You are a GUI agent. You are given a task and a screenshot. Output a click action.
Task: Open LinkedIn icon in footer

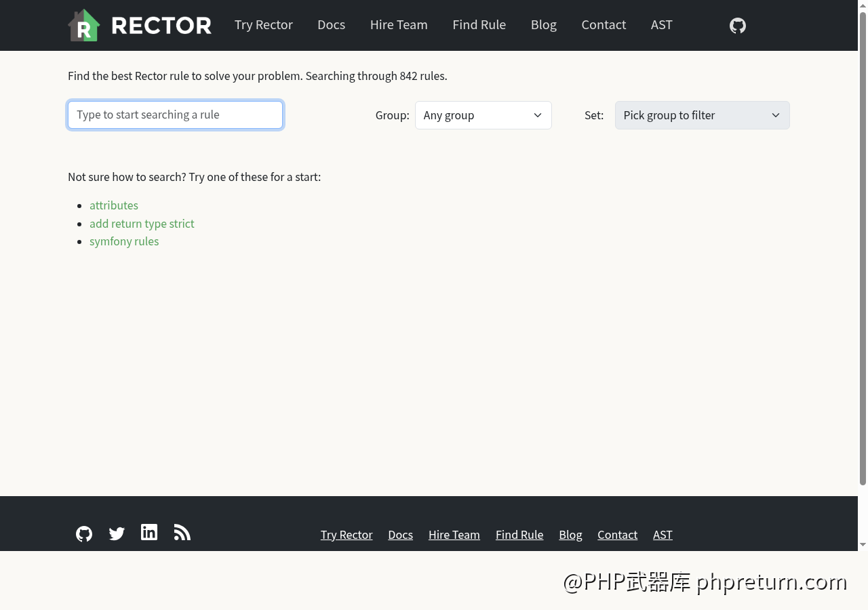pos(149,532)
